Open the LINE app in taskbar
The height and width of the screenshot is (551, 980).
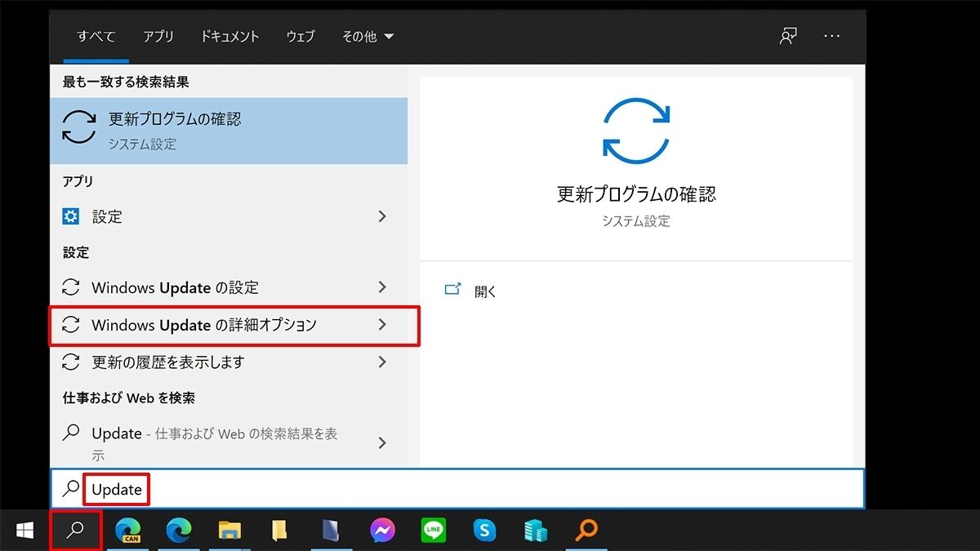click(434, 531)
